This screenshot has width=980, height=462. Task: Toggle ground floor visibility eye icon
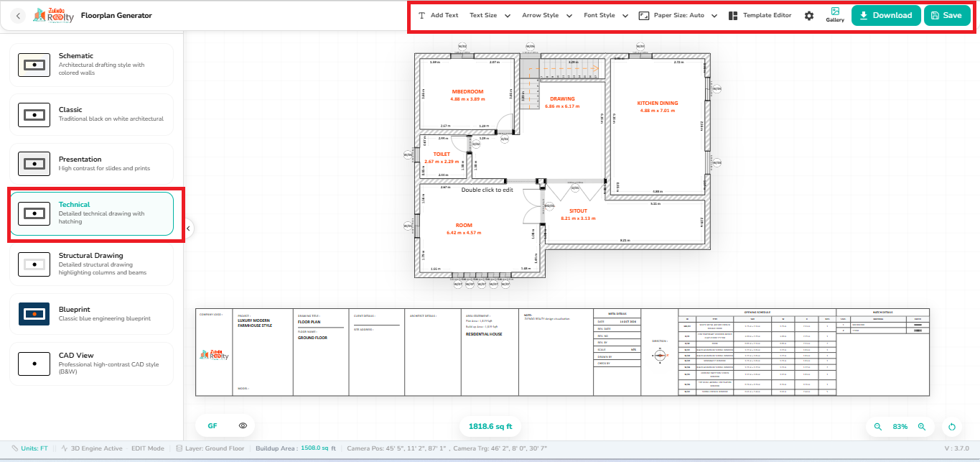243,426
